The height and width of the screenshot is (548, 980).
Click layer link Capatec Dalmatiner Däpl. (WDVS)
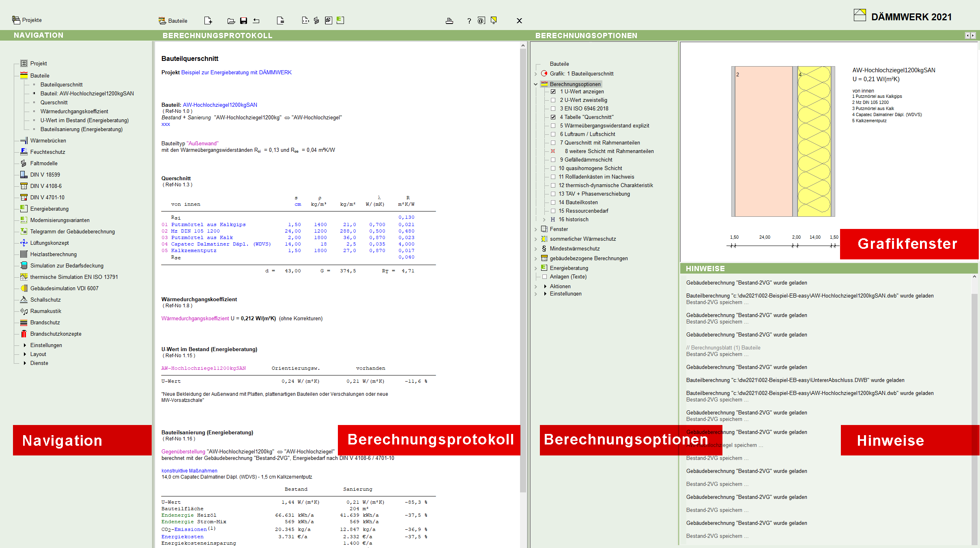[x=221, y=244]
